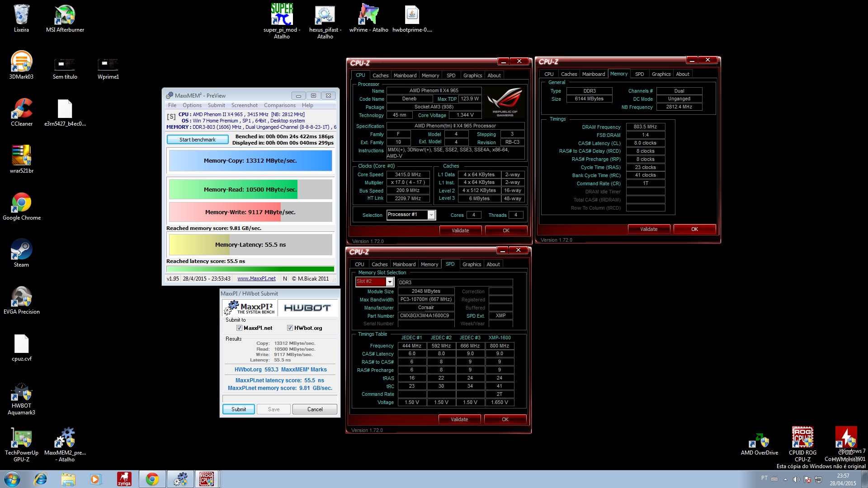Launch wPrime shortcut icon
The width and height of the screenshot is (868, 488).
point(368,19)
